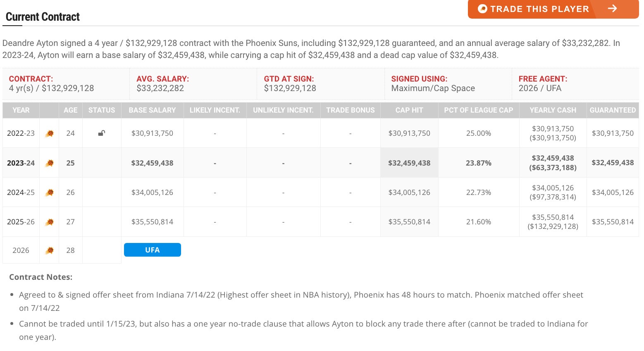Click the $32,459,438 highlighted cap hit cell
This screenshot has width=644, height=351.
tap(409, 163)
